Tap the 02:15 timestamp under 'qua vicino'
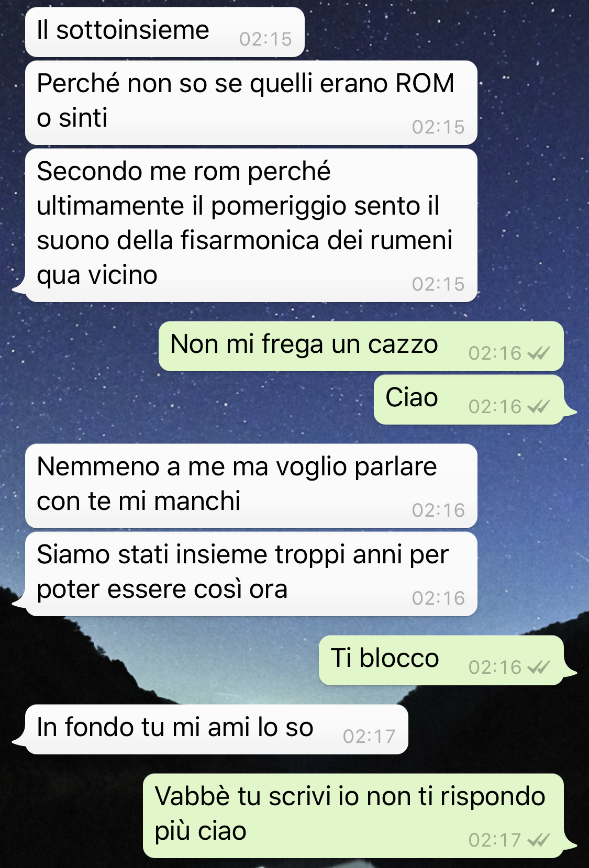The height and width of the screenshot is (868, 589). point(438,284)
